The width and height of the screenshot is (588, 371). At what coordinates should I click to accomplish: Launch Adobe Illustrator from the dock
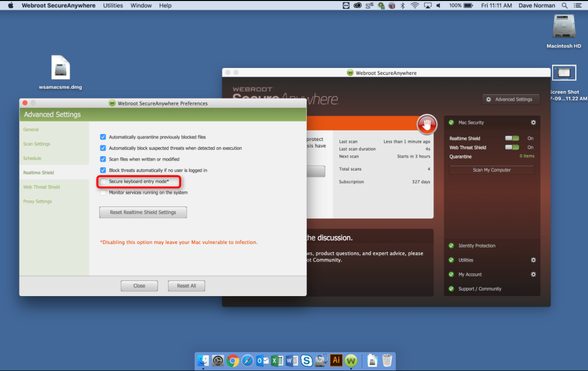[x=336, y=360]
